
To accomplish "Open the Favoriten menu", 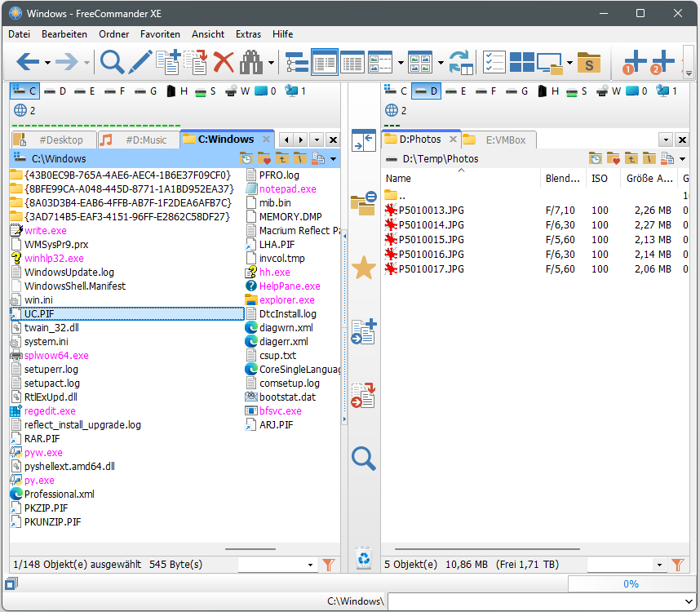I will click(x=160, y=34).
